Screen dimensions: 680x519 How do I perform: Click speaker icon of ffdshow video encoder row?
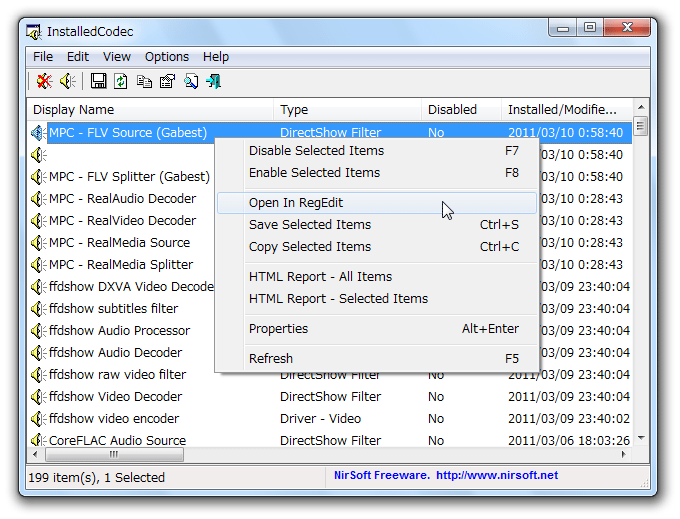point(39,419)
